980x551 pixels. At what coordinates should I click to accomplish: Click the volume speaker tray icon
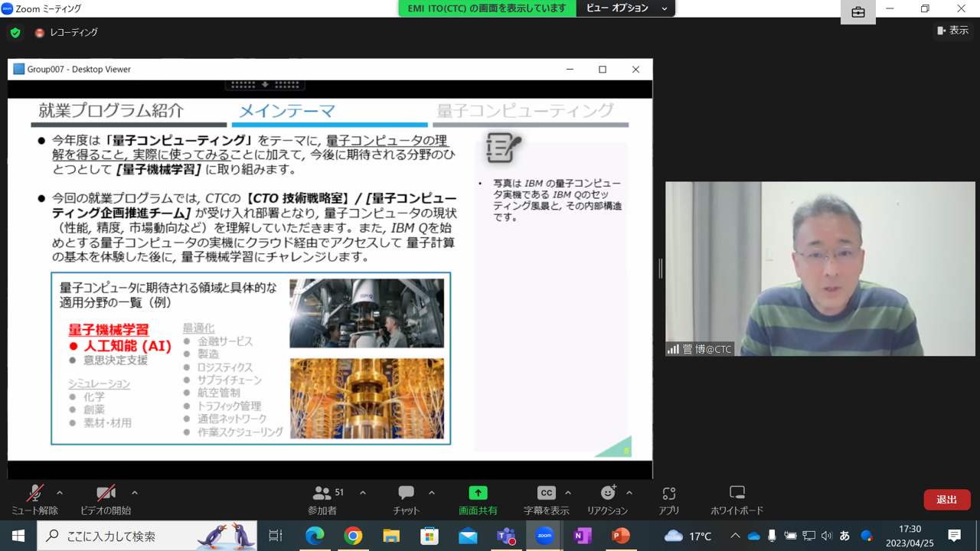827,536
